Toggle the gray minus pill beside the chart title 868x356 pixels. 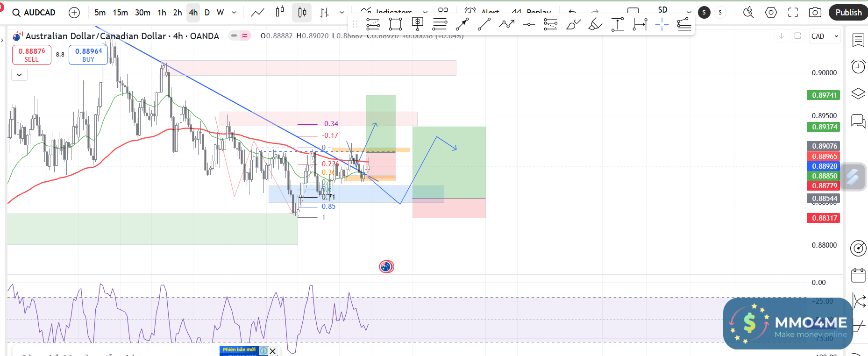(x=234, y=36)
